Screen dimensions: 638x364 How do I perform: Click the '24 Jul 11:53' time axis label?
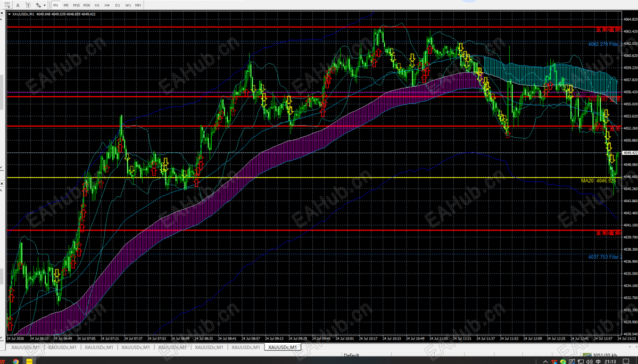pos(509,338)
